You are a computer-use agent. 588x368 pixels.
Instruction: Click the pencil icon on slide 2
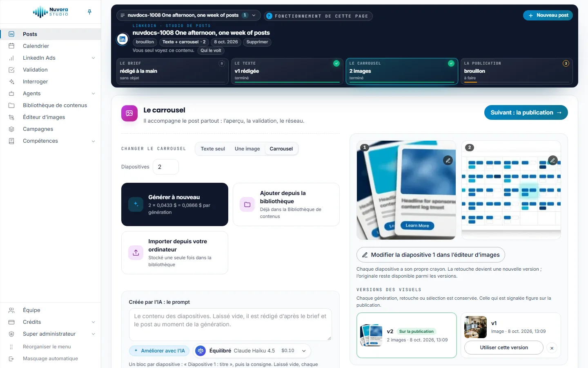[552, 160]
